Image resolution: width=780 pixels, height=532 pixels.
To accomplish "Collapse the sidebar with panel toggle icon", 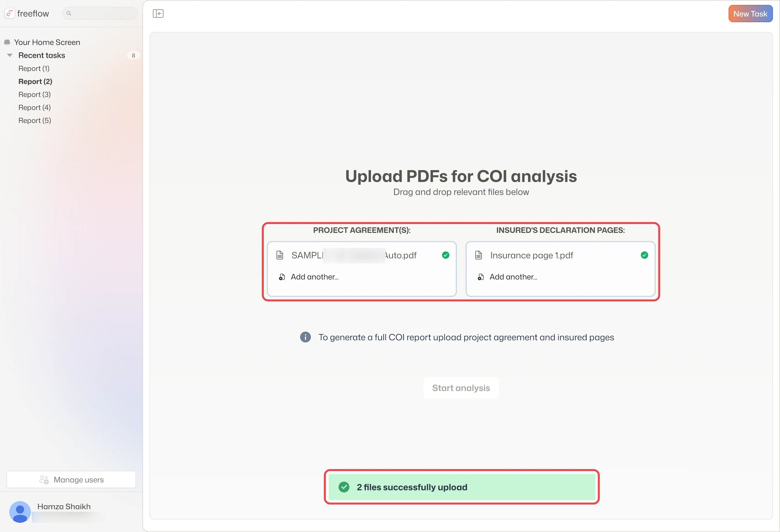I will click(x=158, y=14).
